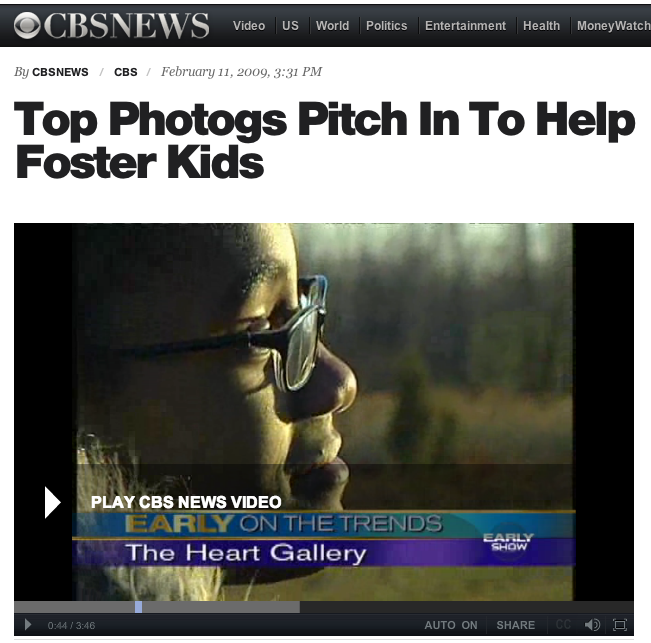Open the World news tab

point(332,26)
